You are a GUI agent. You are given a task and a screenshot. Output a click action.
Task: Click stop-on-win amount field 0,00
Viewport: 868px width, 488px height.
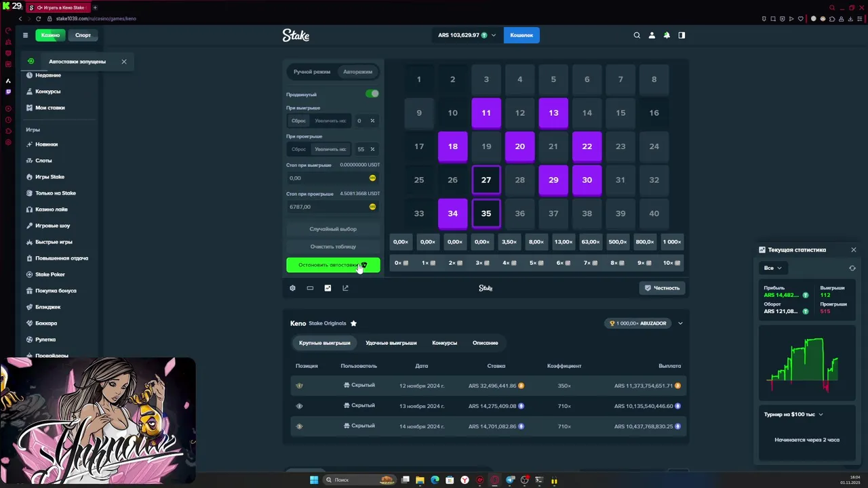tap(333, 178)
